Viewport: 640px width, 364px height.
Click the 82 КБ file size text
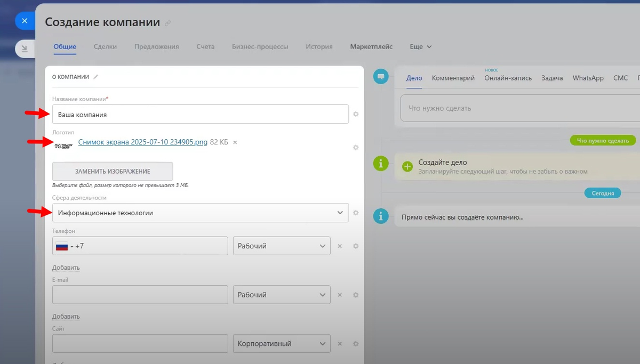[219, 142]
